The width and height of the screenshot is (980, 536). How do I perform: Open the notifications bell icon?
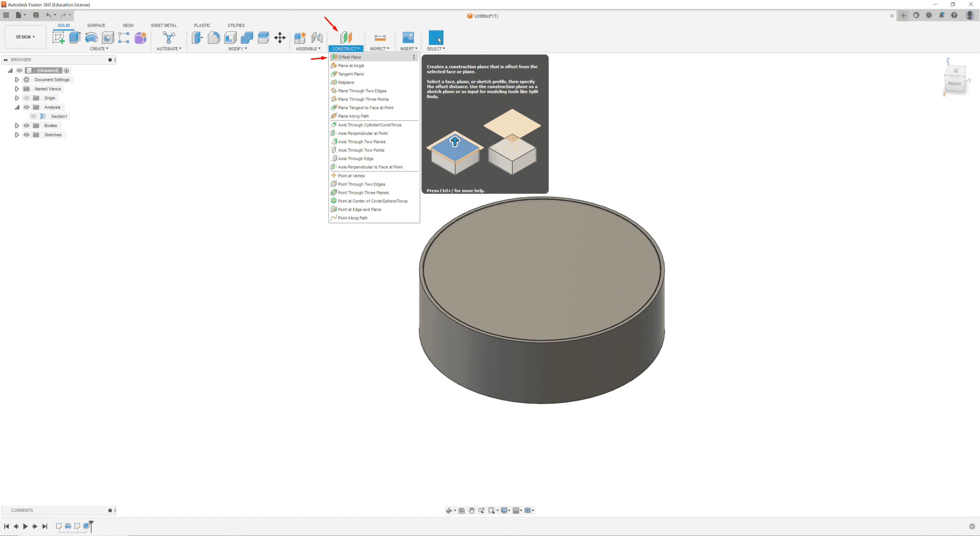pyautogui.click(x=942, y=15)
